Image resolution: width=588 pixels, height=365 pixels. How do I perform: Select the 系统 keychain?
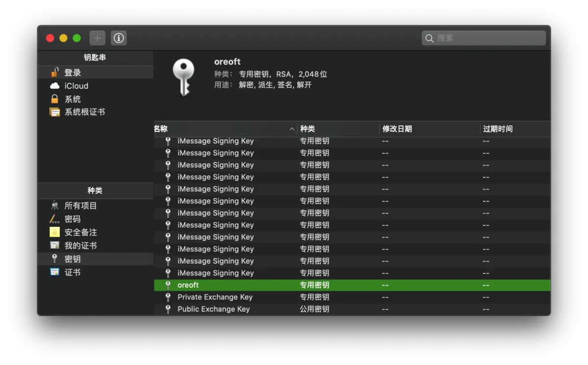point(73,99)
